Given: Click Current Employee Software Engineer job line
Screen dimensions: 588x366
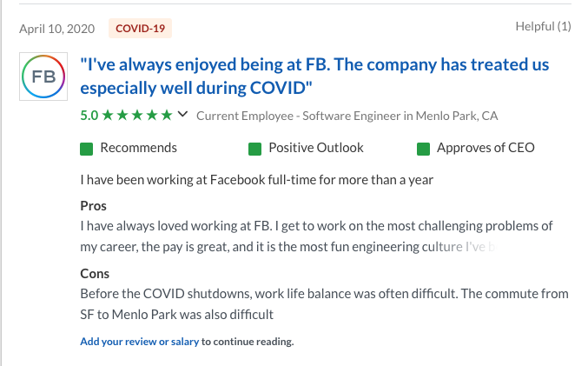Looking at the screenshot, I should 347,116.
